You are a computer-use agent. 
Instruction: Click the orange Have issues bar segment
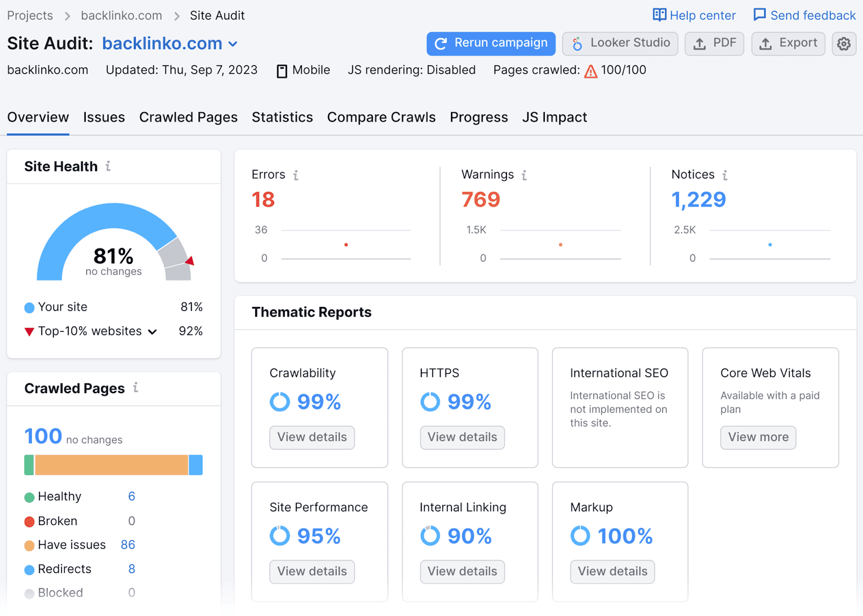112,465
